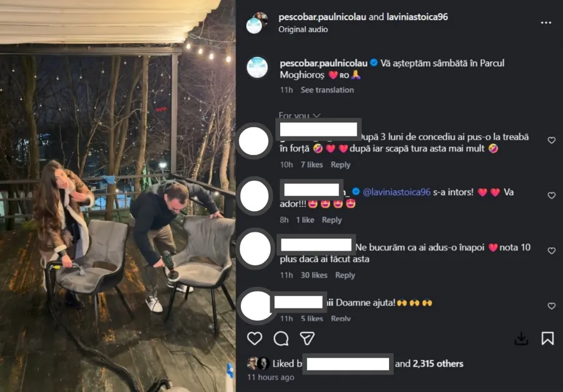Like the 'Doamne ajuta!' comment

point(552,306)
